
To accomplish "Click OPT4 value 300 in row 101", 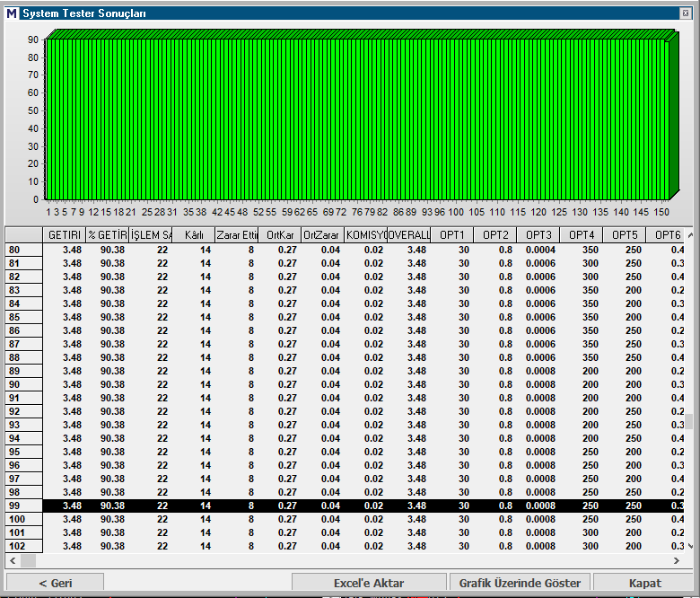I will 591,532.
